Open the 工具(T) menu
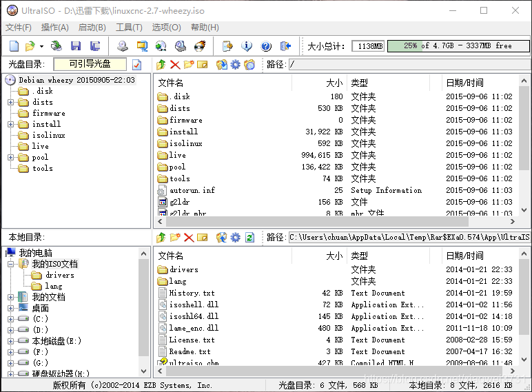Viewport: 532px width, 392px height. click(130, 27)
